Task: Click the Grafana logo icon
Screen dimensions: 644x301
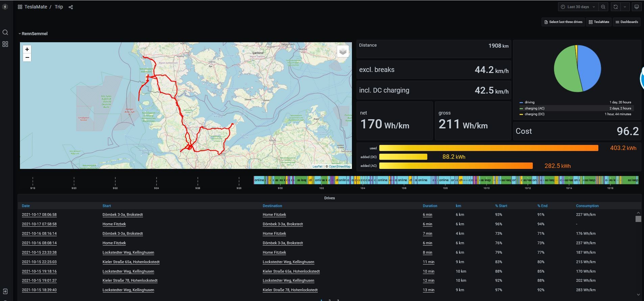Action: pyautogui.click(x=5, y=7)
